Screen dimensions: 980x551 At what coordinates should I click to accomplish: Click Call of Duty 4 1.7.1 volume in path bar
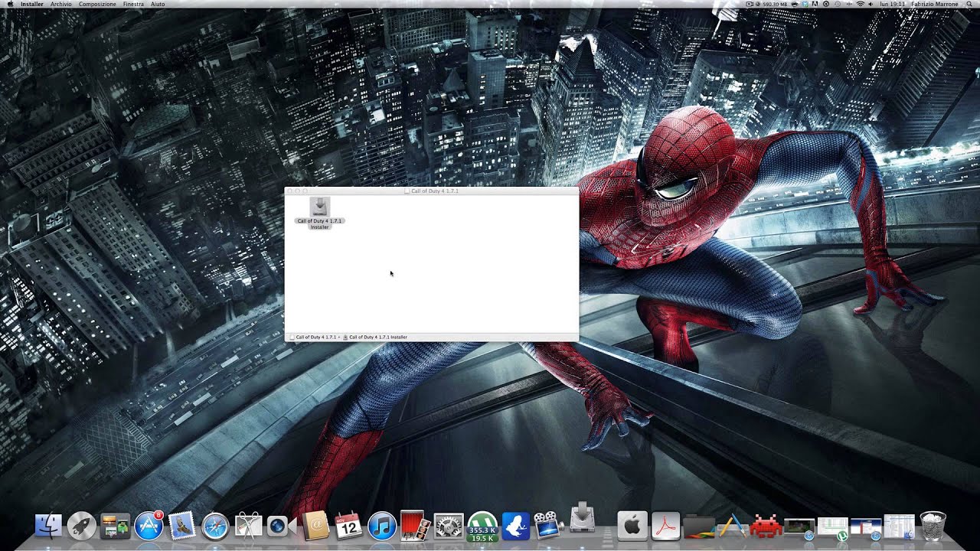(x=313, y=337)
